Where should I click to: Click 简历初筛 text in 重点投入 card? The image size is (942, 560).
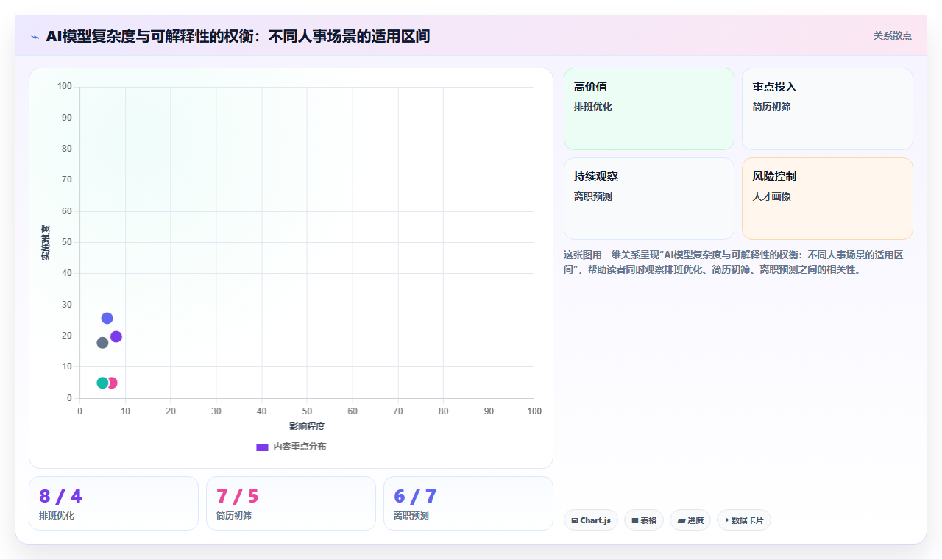coord(771,107)
